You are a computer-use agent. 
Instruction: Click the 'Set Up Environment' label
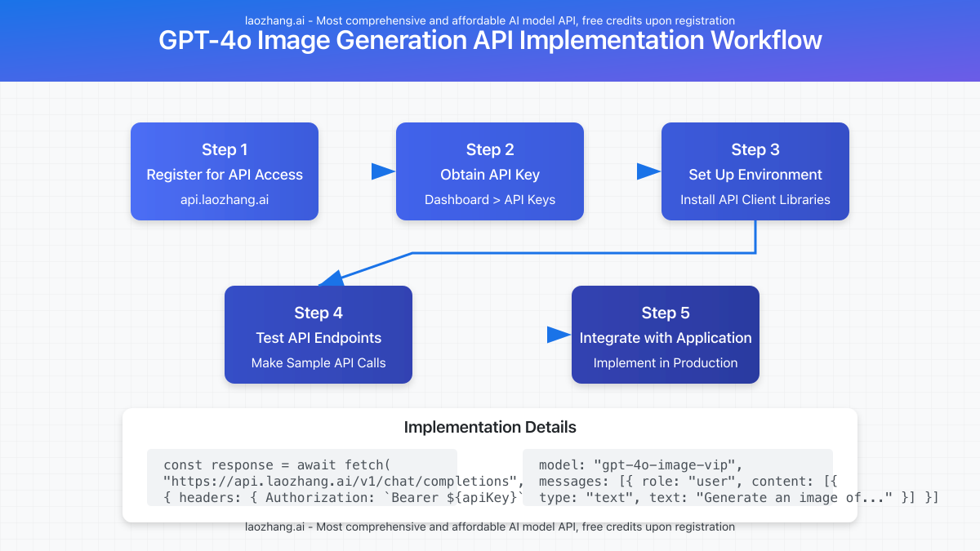755,175
